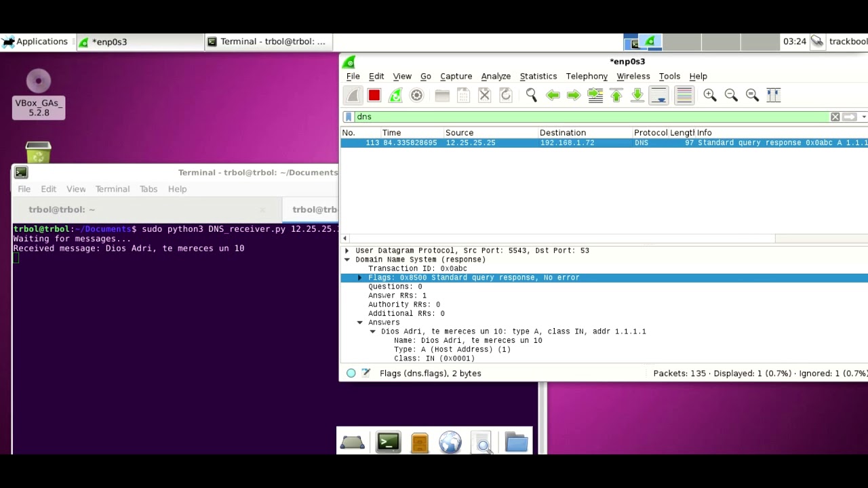Reload this capture file icon
The height and width of the screenshot is (488, 868).
pyautogui.click(x=506, y=96)
